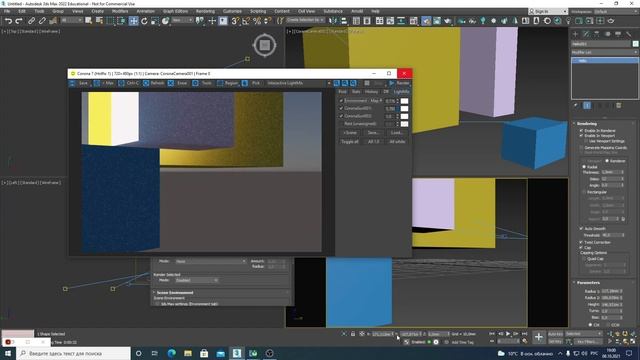Toggle the CoronaSun001 checkbox in LightMix
This screenshot has width=640, height=360.
341,108
